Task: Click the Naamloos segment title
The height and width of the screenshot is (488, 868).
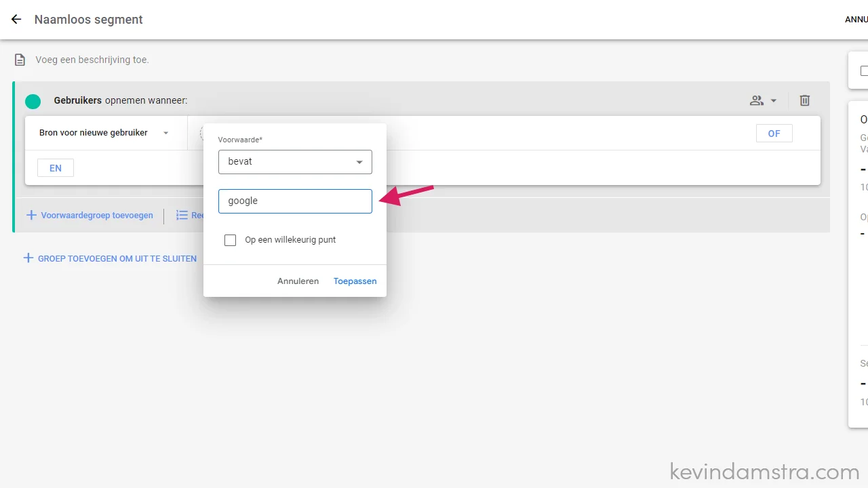Action: (x=89, y=20)
